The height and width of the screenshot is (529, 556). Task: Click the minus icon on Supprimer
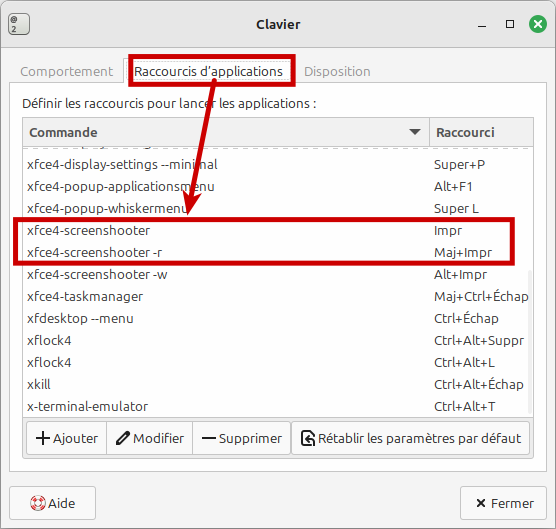click(x=209, y=439)
